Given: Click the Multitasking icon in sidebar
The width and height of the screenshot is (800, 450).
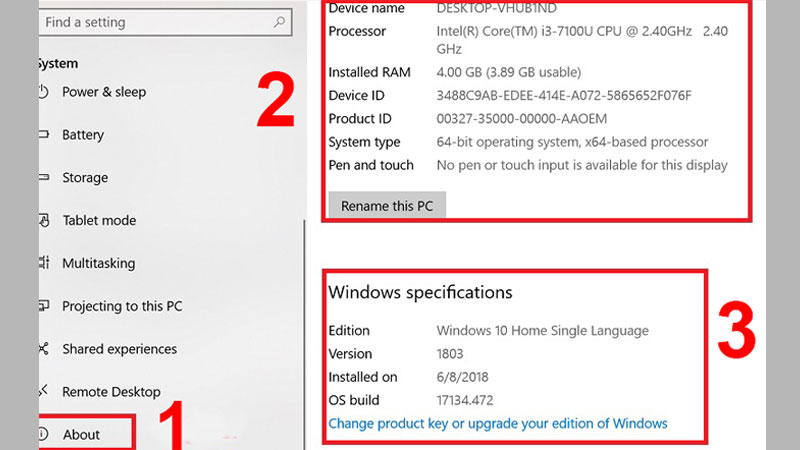Looking at the screenshot, I should pos(43,264).
